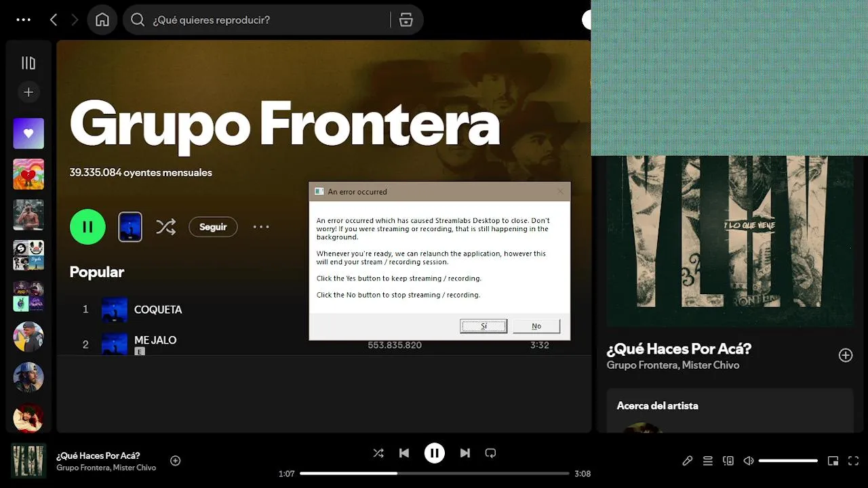
Task: Open '¿Qué Haces Por Acá?' title in side panel
Action: click(679, 349)
